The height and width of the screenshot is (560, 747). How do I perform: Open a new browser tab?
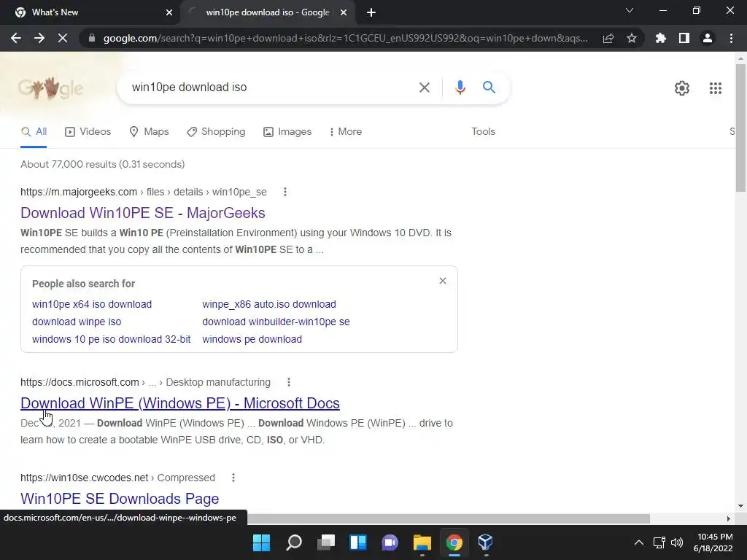point(371,12)
